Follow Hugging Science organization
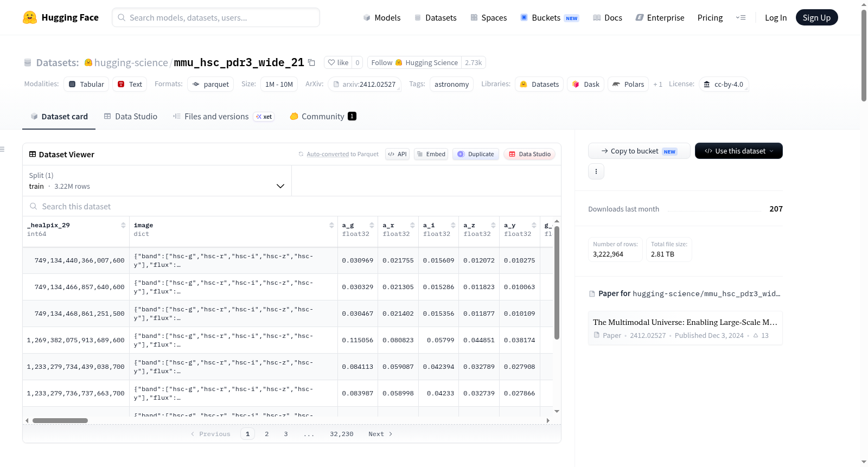This screenshot has height=467, width=868. click(x=414, y=62)
